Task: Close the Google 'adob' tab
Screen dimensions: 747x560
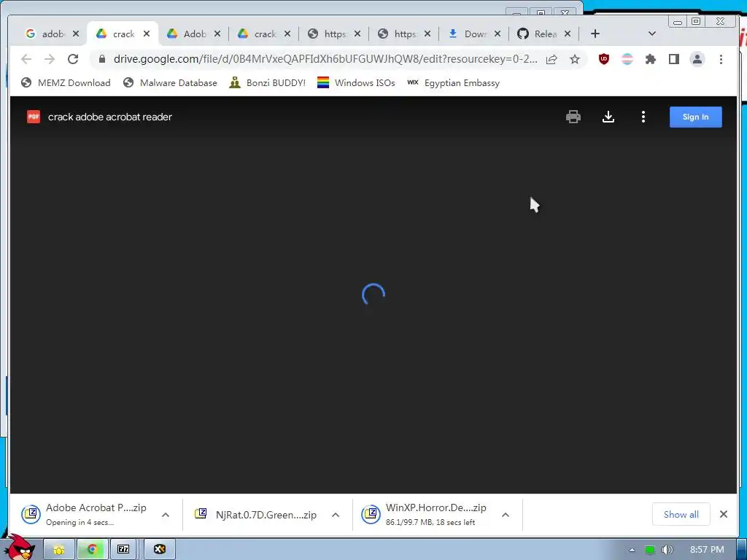Action: tap(76, 34)
